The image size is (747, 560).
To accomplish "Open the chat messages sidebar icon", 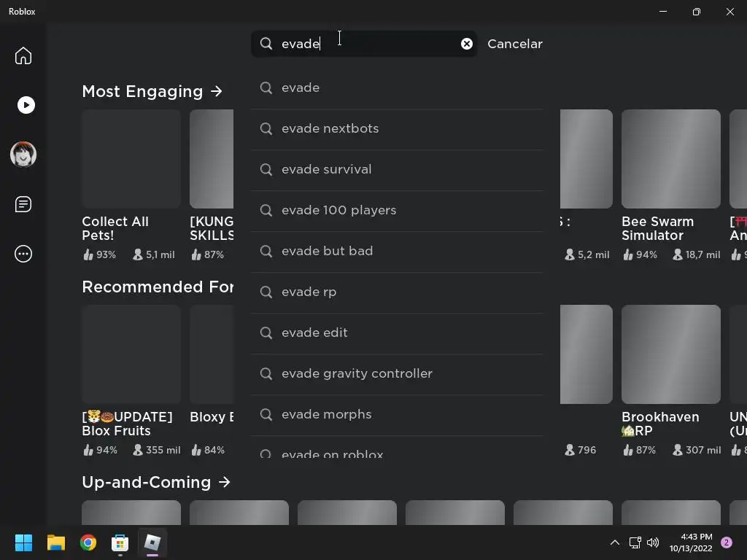I will tap(23, 204).
